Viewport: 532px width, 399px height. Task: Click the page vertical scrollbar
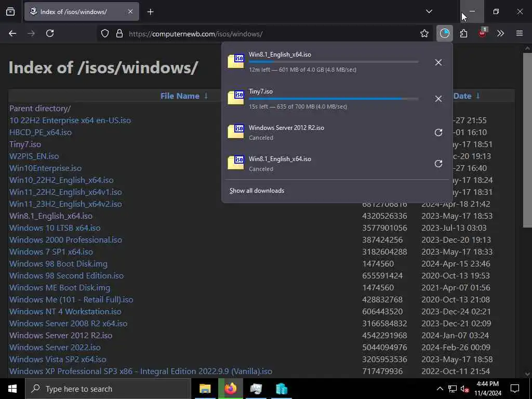coord(527,140)
